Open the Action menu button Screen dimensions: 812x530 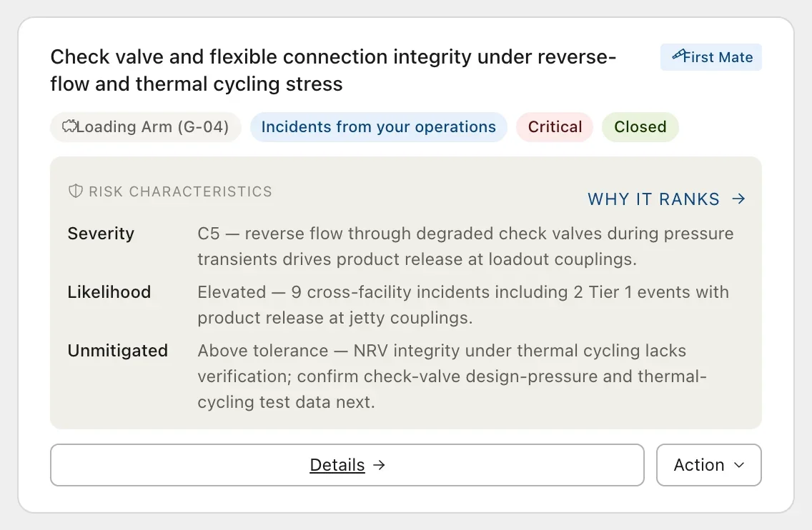point(709,465)
